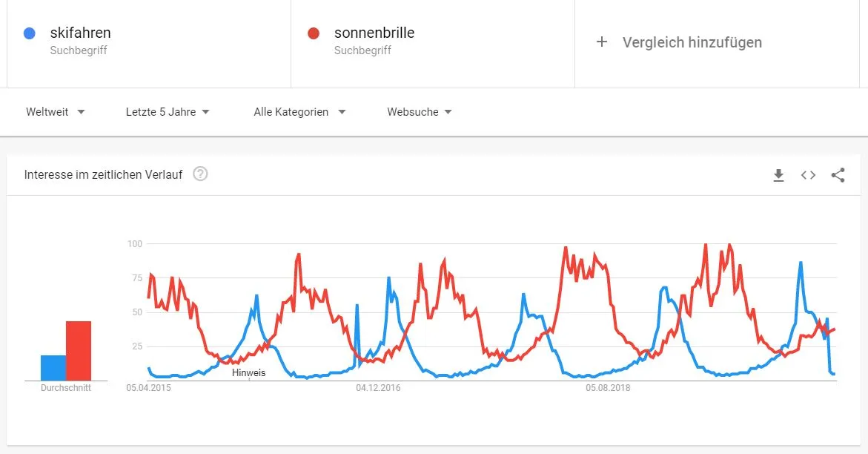The image size is (868, 454).
Task: Switch search type via Websuche dropdown
Action: click(418, 111)
